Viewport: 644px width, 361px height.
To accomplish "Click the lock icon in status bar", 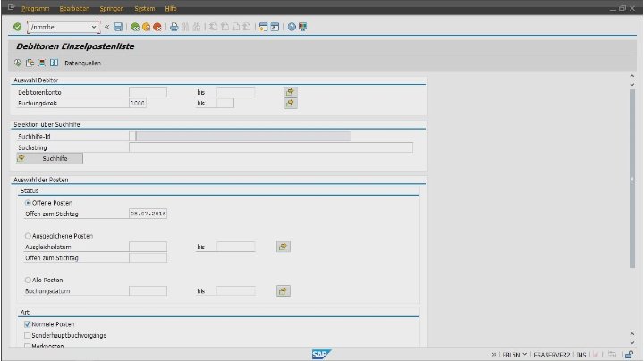I will pyautogui.click(x=630, y=354).
